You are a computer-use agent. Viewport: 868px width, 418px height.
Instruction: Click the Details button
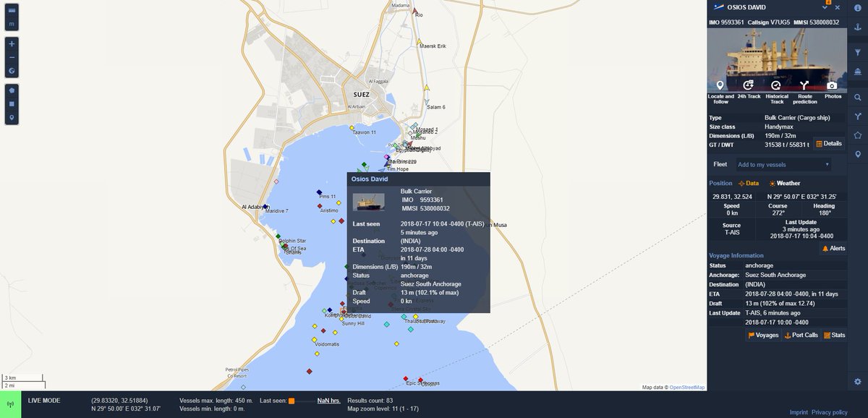click(829, 144)
